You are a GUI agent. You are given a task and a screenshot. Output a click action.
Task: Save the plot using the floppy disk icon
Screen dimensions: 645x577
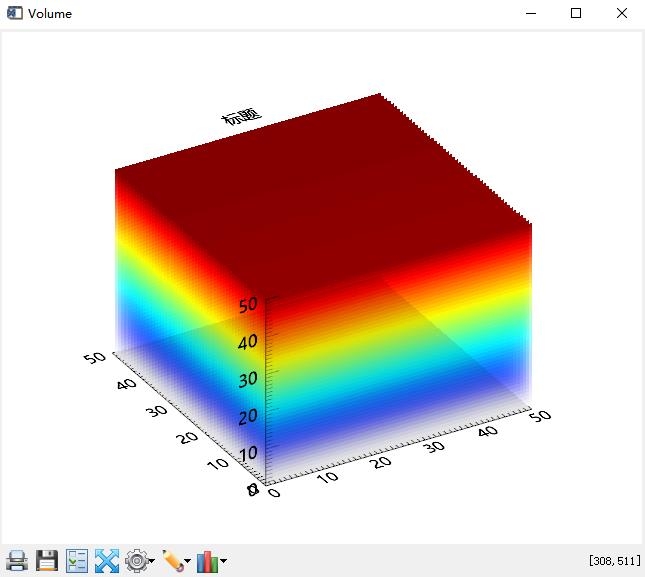click(x=47, y=561)
